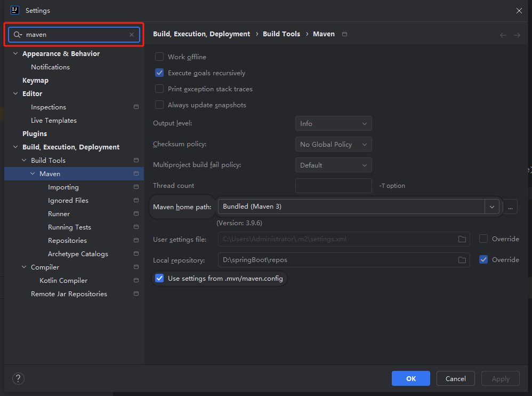The height and width of the screenshot is (396, 532).
Task: Click project icon on Build Tools row
Action: coord(136,160)
